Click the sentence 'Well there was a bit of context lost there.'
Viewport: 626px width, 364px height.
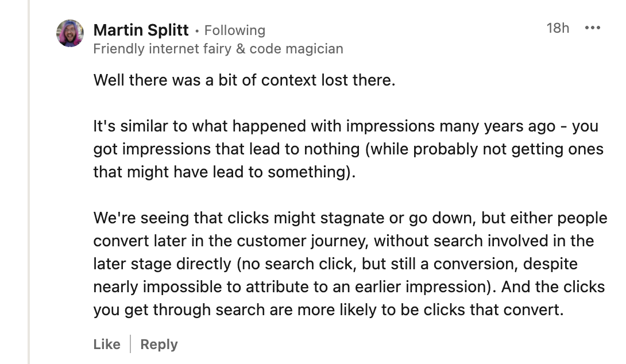tap(245, 80)
